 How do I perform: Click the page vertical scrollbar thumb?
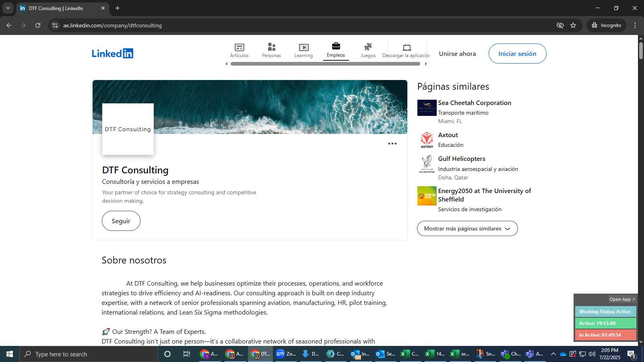click(x=641, y=50)
